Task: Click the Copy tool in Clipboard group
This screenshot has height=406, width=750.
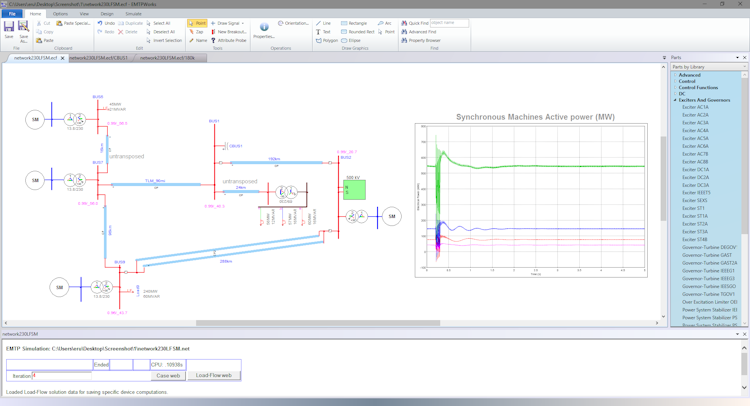Action: point(45,32)
